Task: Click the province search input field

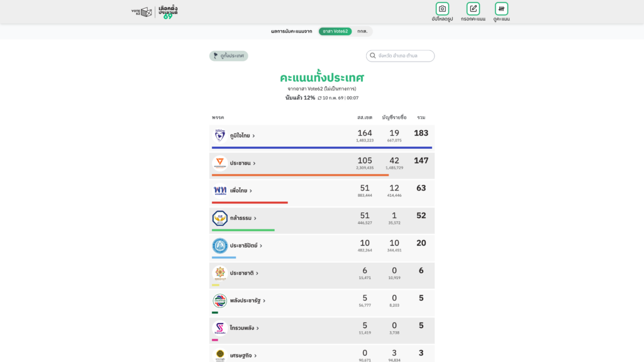Action: click(405, 56)
